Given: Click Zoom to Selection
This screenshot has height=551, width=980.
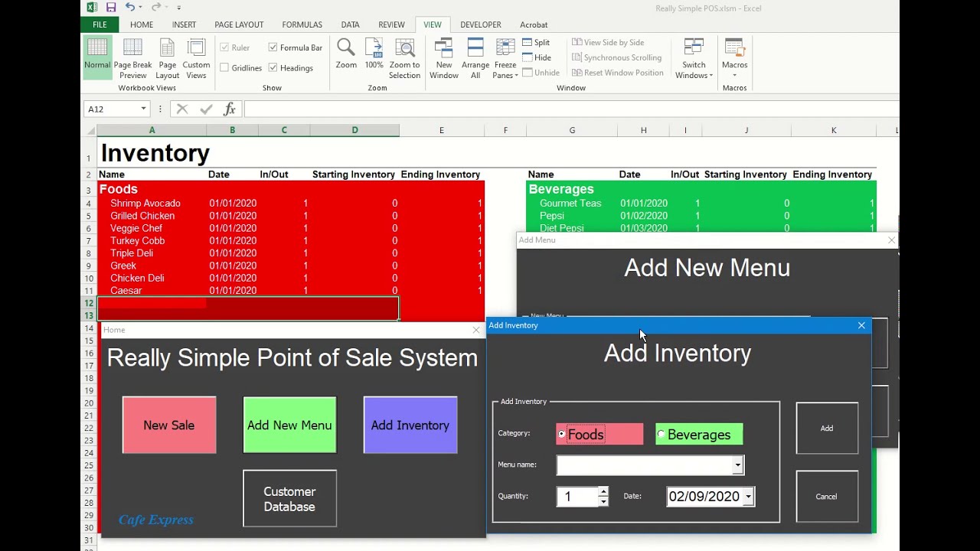Looking at the screenshot, I should pyautogui.click(x=404, y=58).
